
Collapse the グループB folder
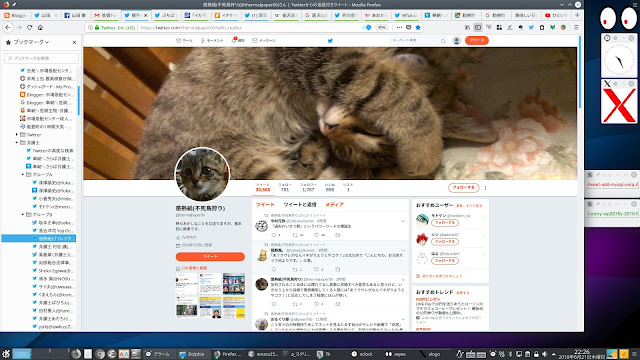coord(22,214)
